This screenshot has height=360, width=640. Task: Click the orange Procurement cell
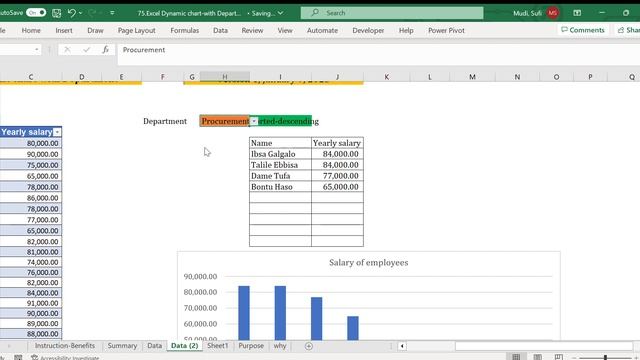coord(225,121)
